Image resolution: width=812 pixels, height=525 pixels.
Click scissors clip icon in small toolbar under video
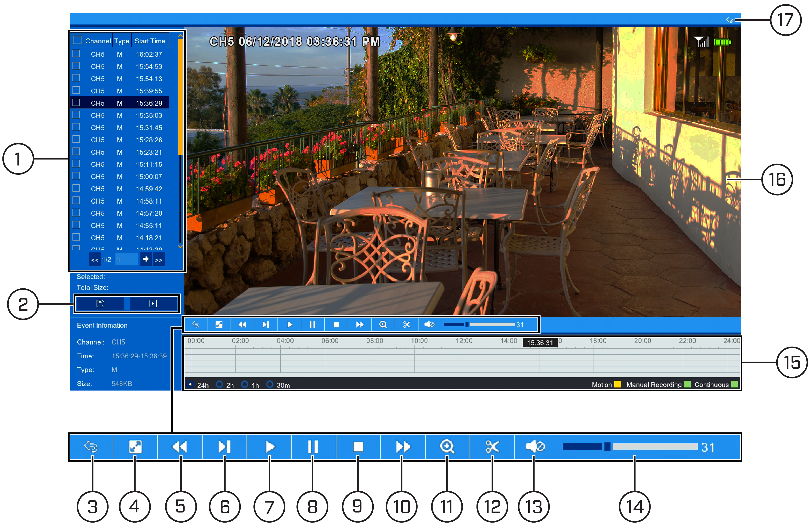pyautogui.click(x=406, y=325)
